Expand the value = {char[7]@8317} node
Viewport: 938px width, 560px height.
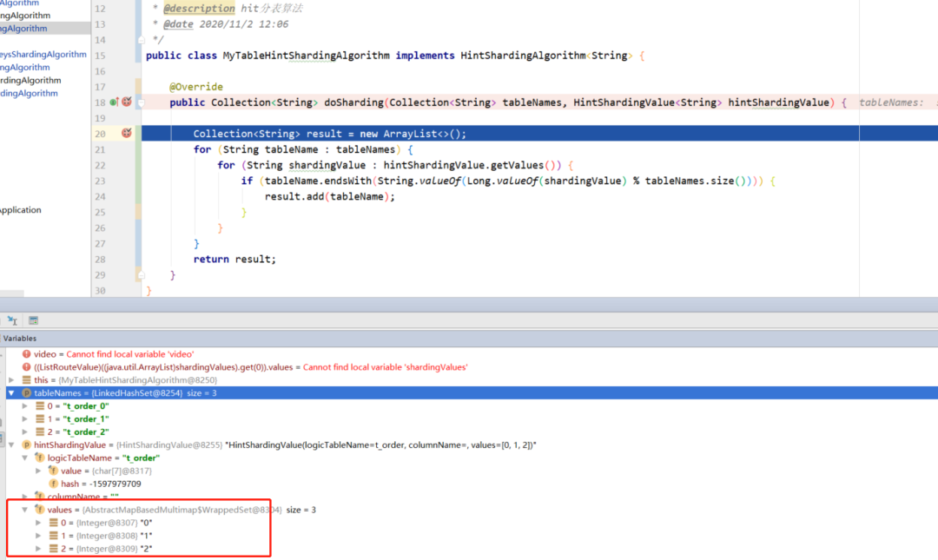coord(38,471)
